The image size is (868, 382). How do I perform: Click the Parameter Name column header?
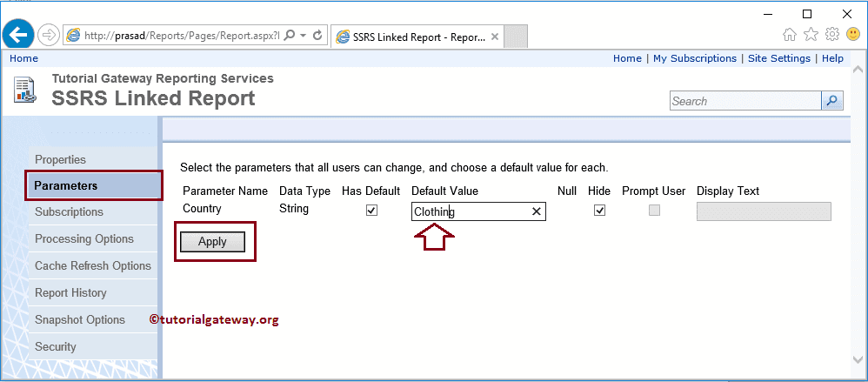tap(225, 191)
